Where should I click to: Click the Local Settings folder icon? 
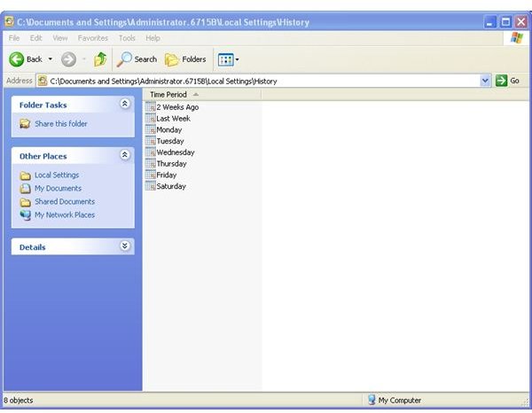(25, 175)
